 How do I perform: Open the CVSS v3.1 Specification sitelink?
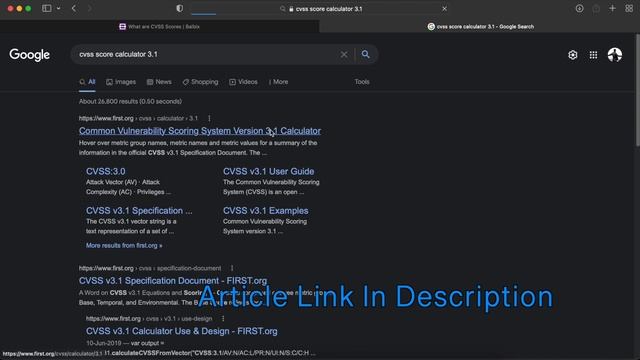point(139,211)
